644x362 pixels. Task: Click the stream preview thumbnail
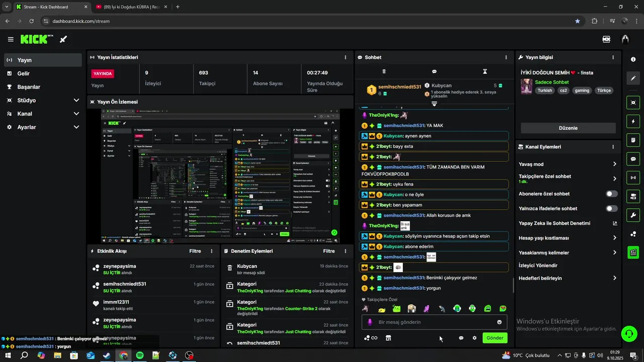click(x=220, y=176)
